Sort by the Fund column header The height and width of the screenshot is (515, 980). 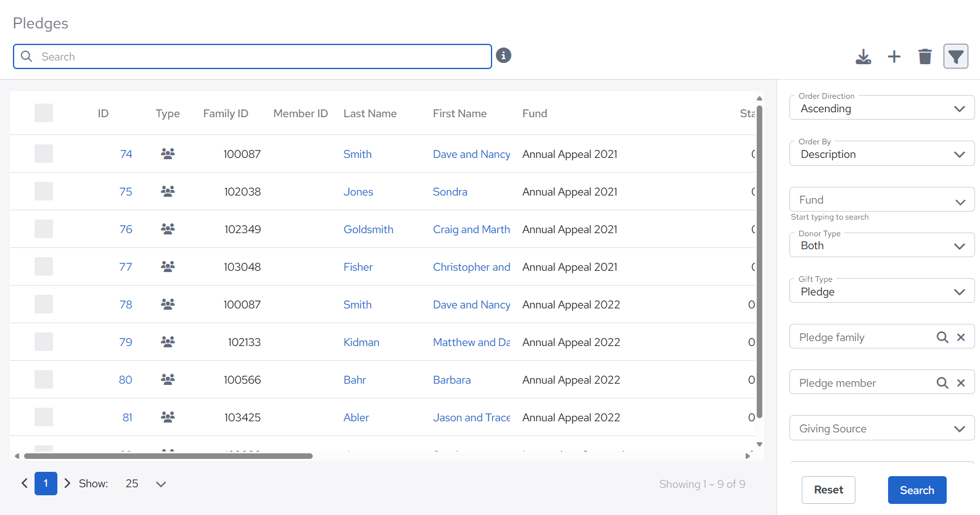[535, 113]
